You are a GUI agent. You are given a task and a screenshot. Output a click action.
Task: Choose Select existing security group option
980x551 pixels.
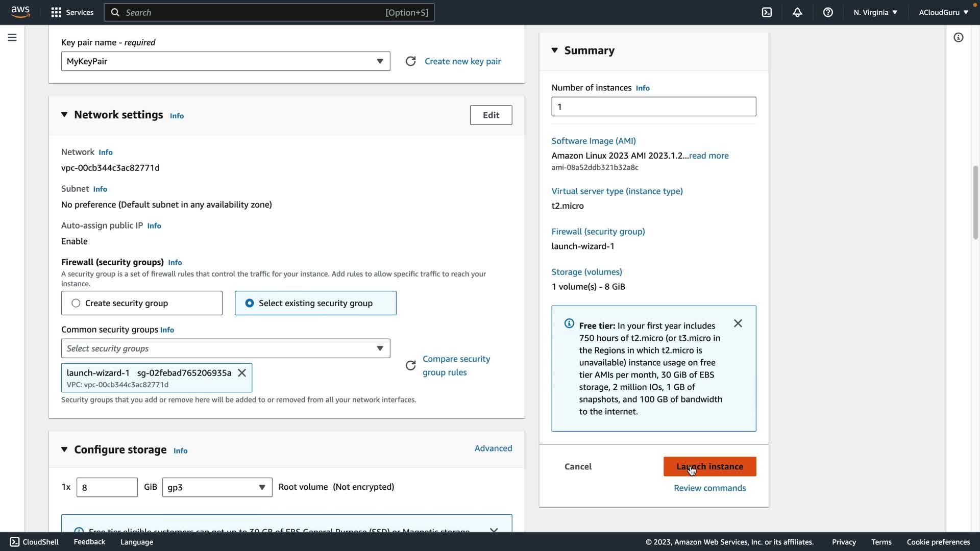(250, 303)
